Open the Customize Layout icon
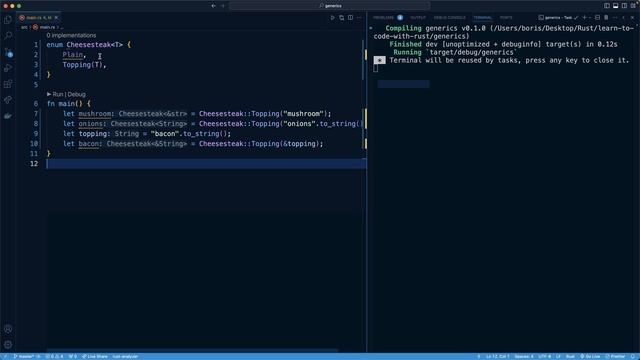 click(x=633, y=6)
